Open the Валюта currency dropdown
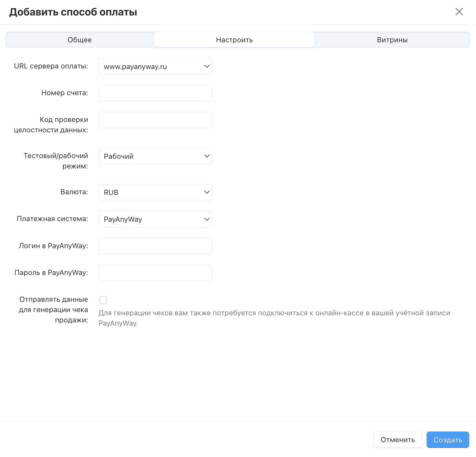 (x=155, y=192)
